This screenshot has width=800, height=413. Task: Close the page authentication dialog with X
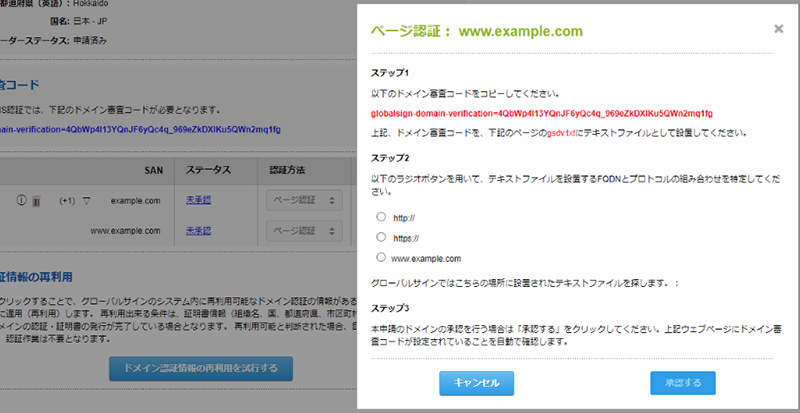778,29
